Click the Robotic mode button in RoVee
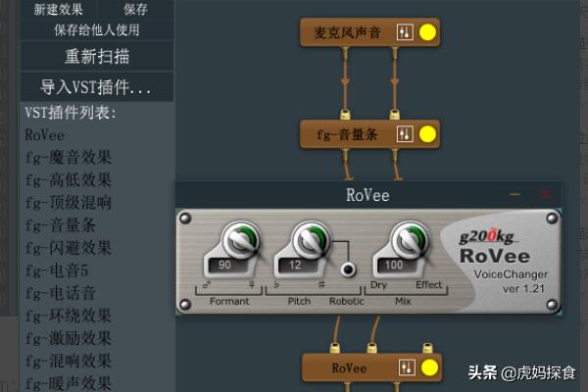588x392 pixels. pyautogui.click(x=348, y=269)
